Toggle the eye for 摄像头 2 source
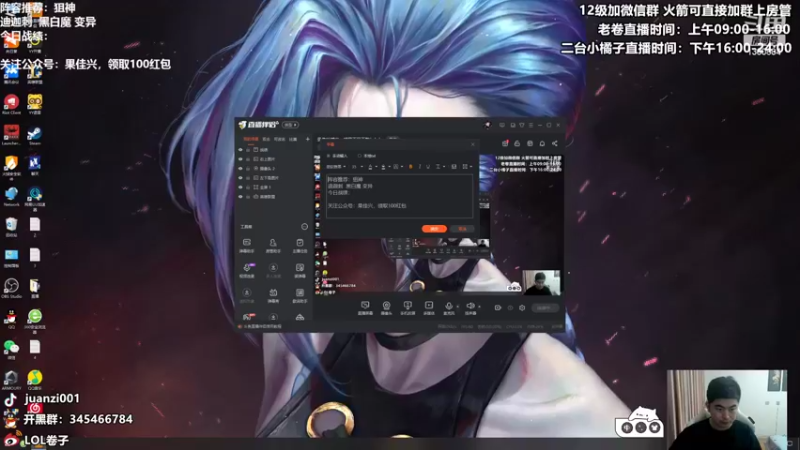The image size is (800, 450). click(240, 168)
